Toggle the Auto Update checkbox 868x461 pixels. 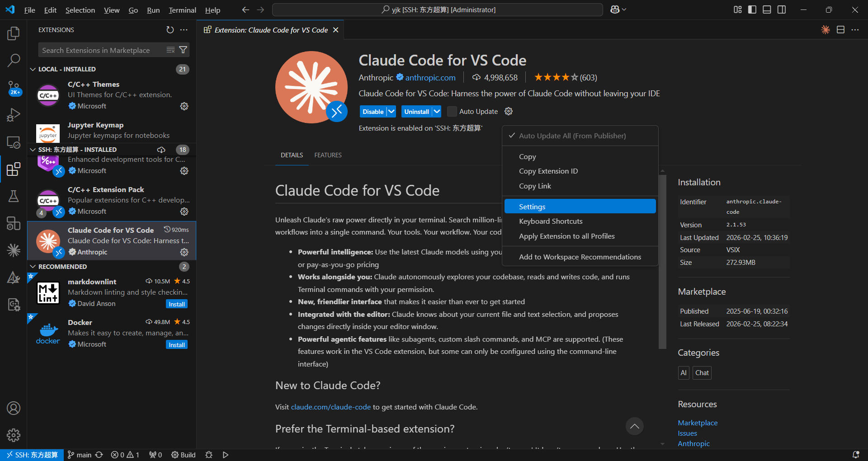[x=452, y=112]
